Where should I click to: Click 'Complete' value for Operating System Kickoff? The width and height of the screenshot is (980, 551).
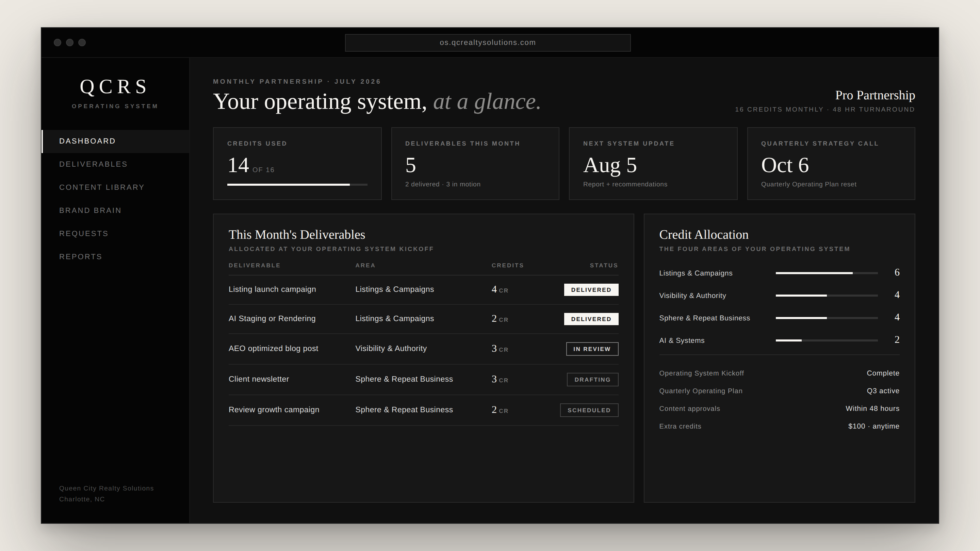point(883,373)
